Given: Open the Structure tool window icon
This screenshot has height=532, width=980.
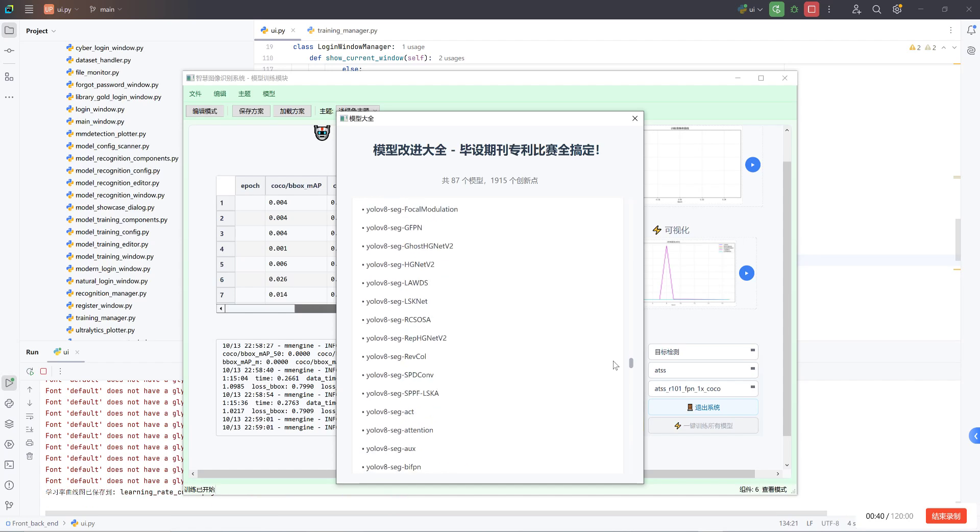Looking at the screenshot, I should tap(9, 77).
